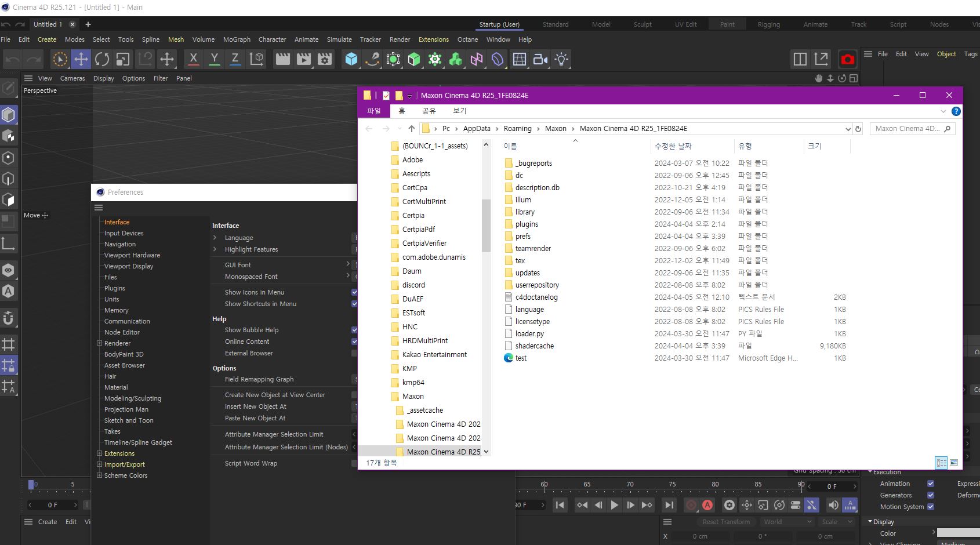Open the Extensions menu
Image resolution: width=980 pixels, height=545 pixels.
click(x=434, y=39)
